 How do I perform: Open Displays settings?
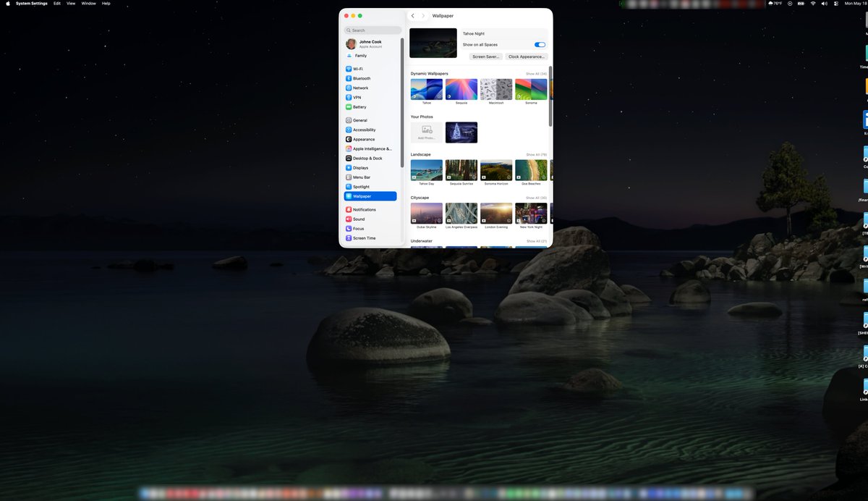tap(370, 167)
